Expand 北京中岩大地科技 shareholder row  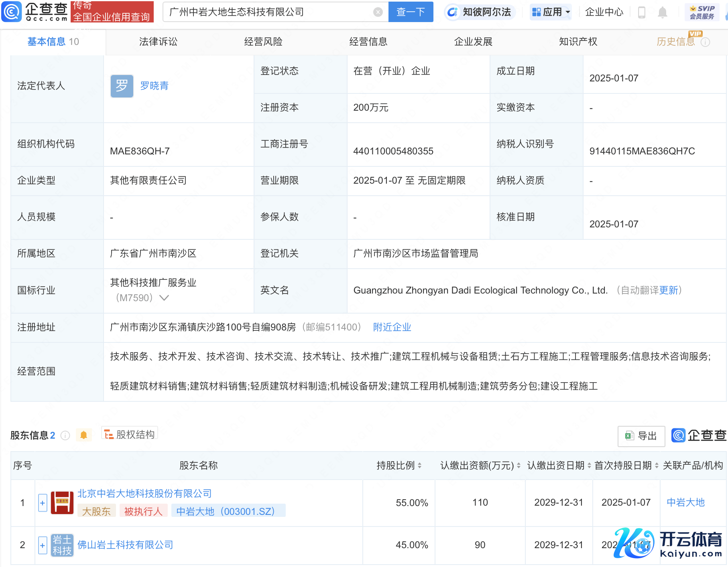[43, 503]
